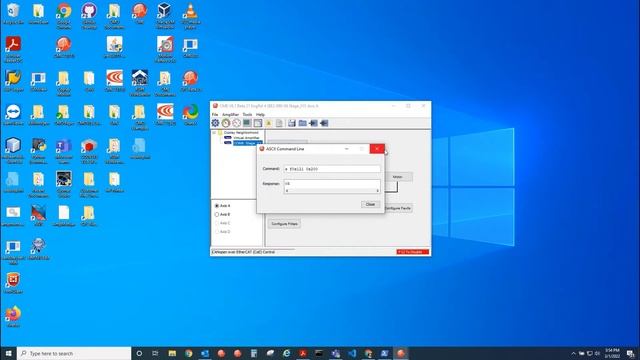The height and width of the screenshot is (360, 640).
Task: Click the yellow icon in CME toolbar
Action: tap(269, 123)
